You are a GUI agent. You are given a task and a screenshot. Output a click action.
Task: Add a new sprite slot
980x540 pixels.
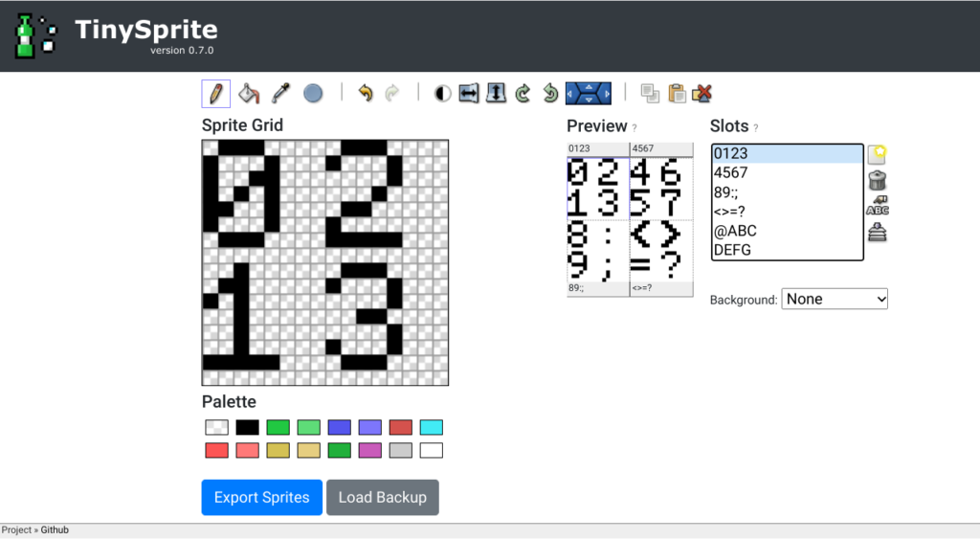tap(877, 154)
